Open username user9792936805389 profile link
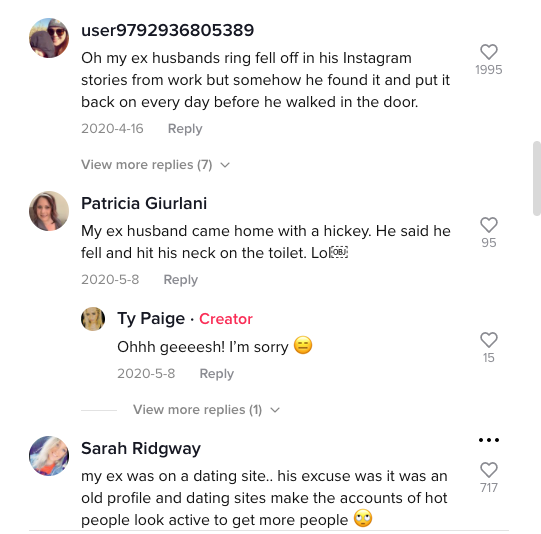 168,30
